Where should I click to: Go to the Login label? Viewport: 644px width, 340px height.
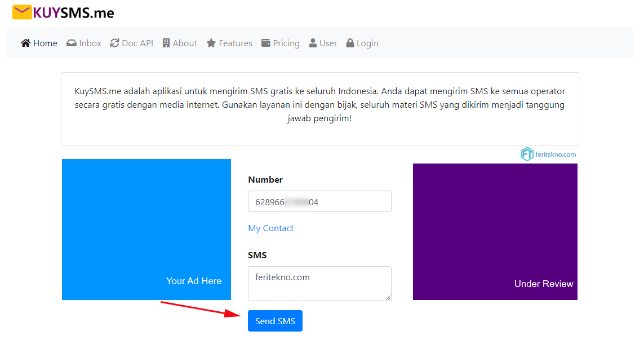tap(367, 43)
